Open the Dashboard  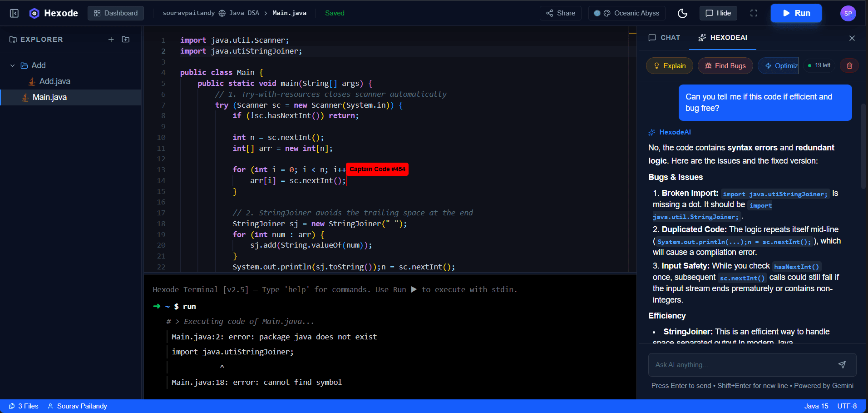coord(116,13)
